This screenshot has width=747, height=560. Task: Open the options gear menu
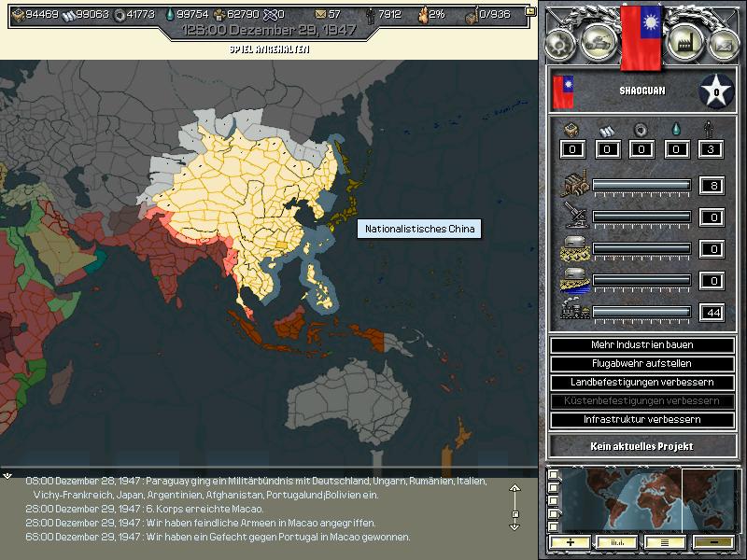coord(560,45)
